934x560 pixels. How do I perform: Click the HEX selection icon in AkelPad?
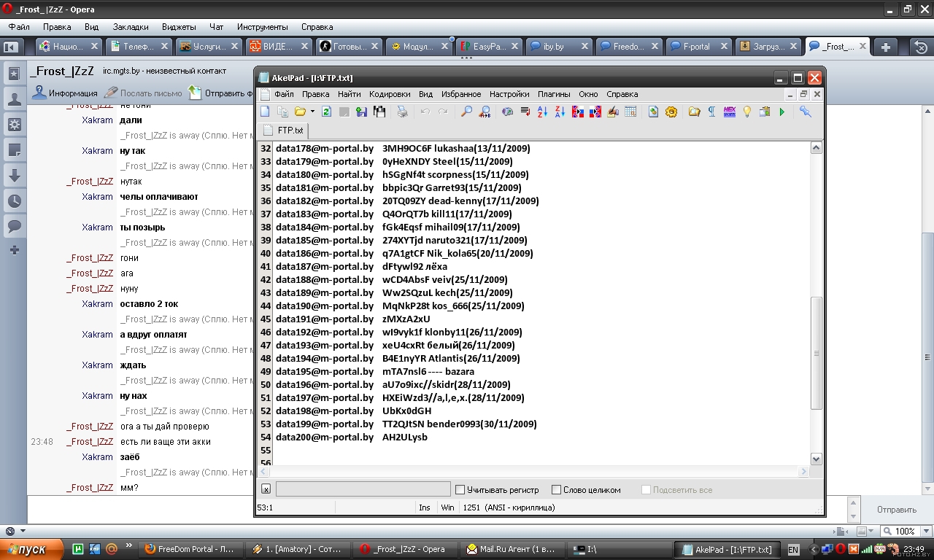pos(729,112)
